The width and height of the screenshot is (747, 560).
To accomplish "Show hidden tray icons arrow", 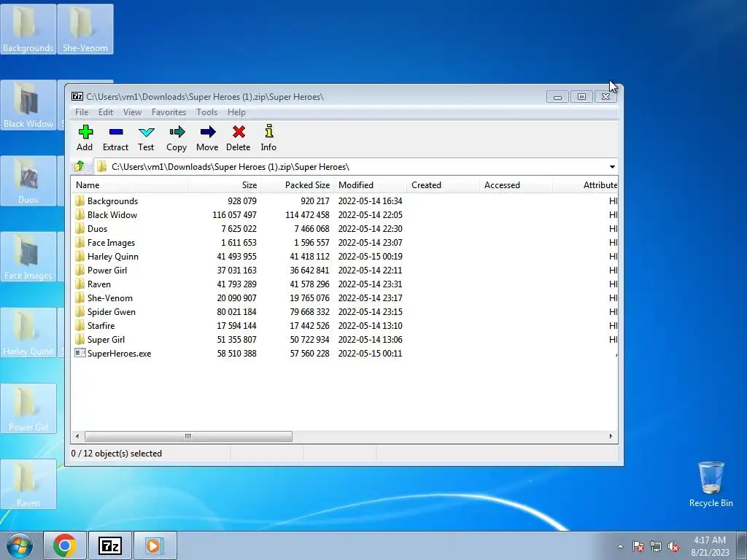I will (x=620, y=546).
